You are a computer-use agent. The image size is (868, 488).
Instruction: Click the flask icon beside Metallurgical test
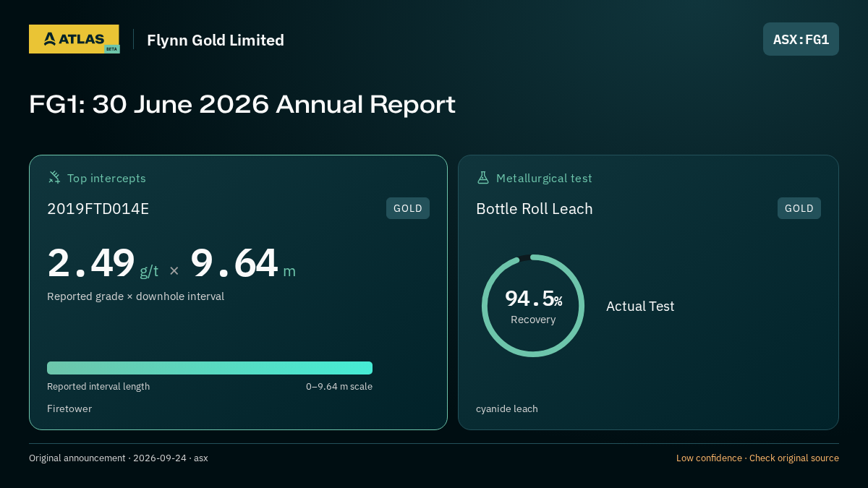coord(483,177)
